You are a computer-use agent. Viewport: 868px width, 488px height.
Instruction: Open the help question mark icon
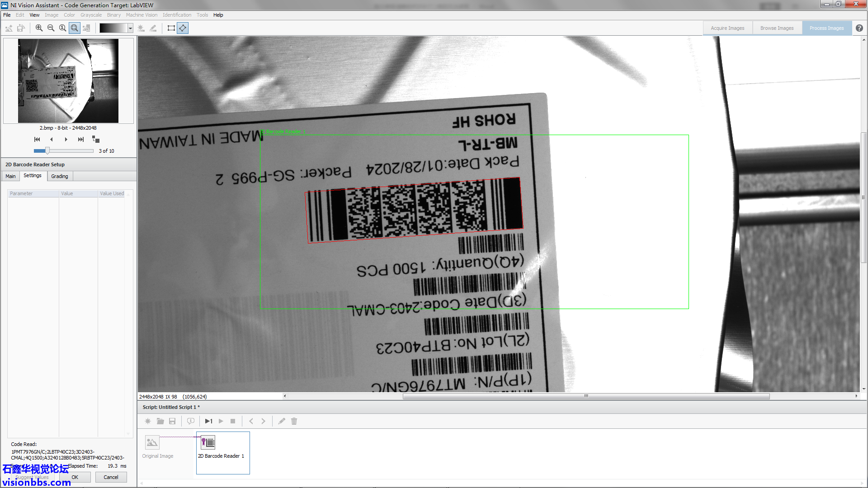859,28
